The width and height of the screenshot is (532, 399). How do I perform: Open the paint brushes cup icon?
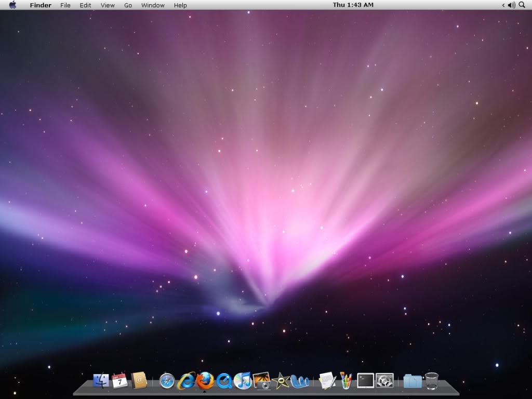[x=347, y=381]
